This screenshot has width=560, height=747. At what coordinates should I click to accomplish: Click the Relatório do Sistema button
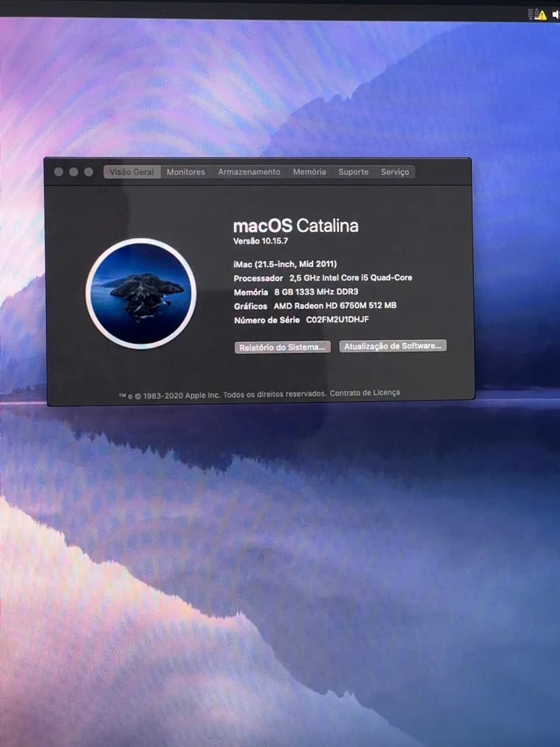pyautogui.click(x=282, y=346)
